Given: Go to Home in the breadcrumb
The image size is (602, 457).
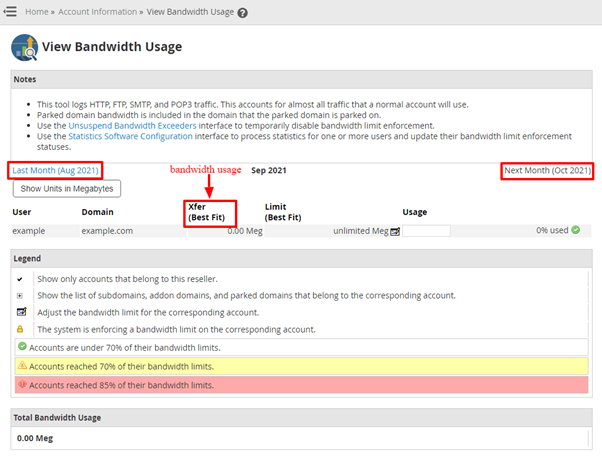Looking at the screenshot, I should [x=38, y=13].
